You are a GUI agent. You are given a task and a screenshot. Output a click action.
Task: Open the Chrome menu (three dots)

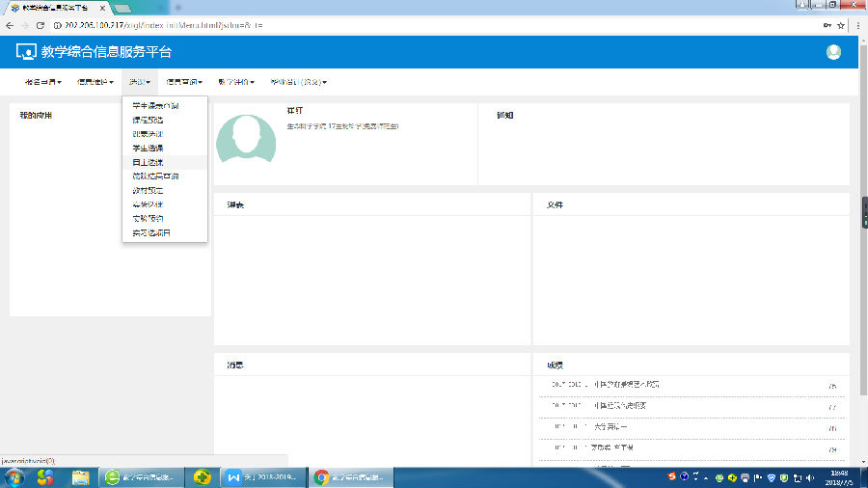[x=858, y=24]
